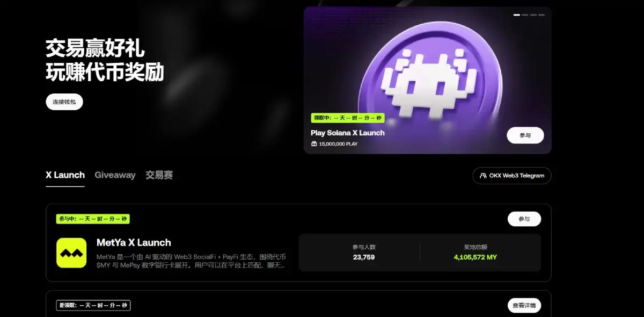644x317 pixels.
Task: Click 参与 on the Play Solana banner
Action: pyautogui.click(x=525, y=135)
